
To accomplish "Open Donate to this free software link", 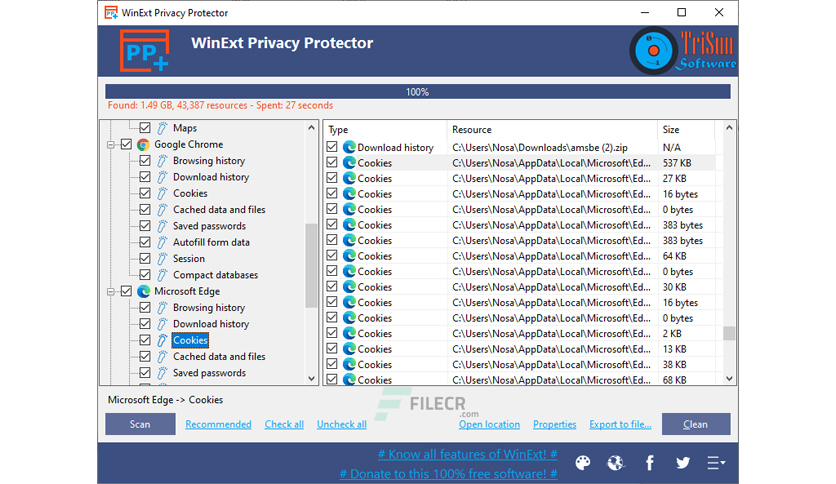I will tap(448, 473).
